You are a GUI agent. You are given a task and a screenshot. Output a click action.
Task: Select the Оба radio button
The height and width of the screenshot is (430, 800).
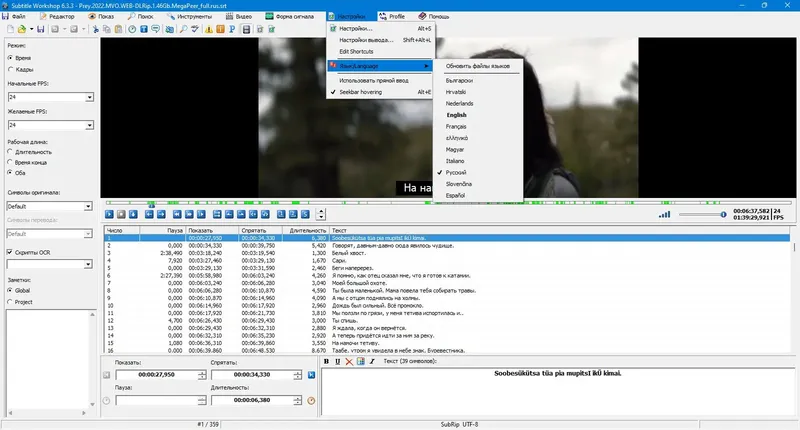[x=10, y=172]
